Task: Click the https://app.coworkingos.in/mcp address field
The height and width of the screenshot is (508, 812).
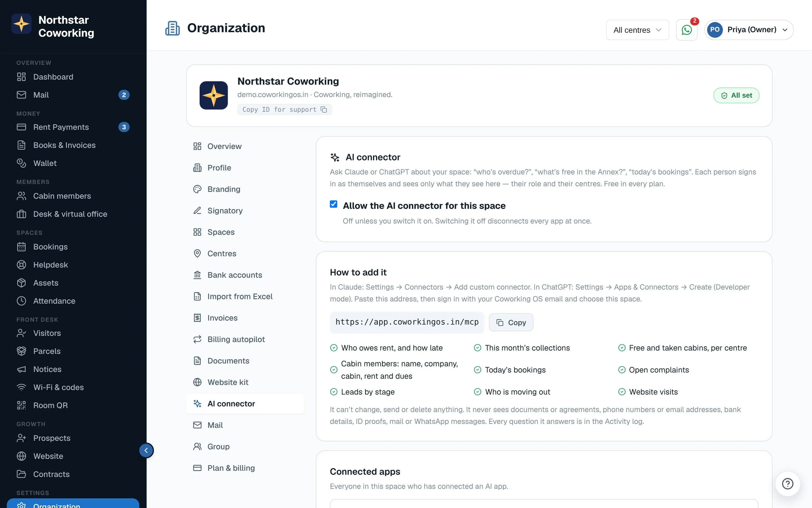Action: coord(407,322)
